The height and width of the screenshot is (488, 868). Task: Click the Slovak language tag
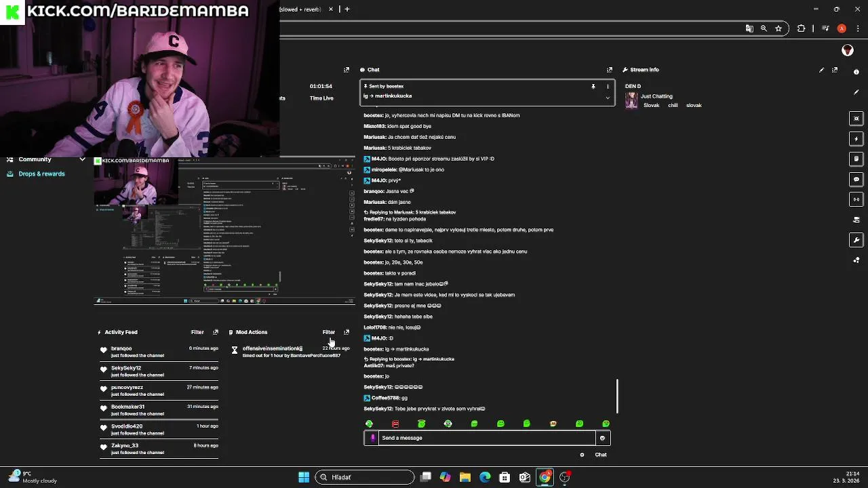pyautogui.click(x=651, y=105)
